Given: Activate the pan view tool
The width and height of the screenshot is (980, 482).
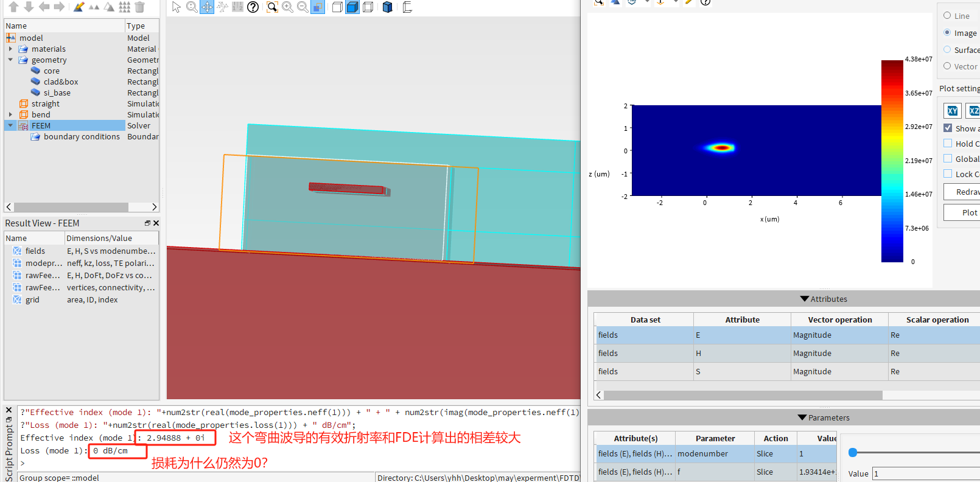Looking at the screenshot, I should pos(207,7).
